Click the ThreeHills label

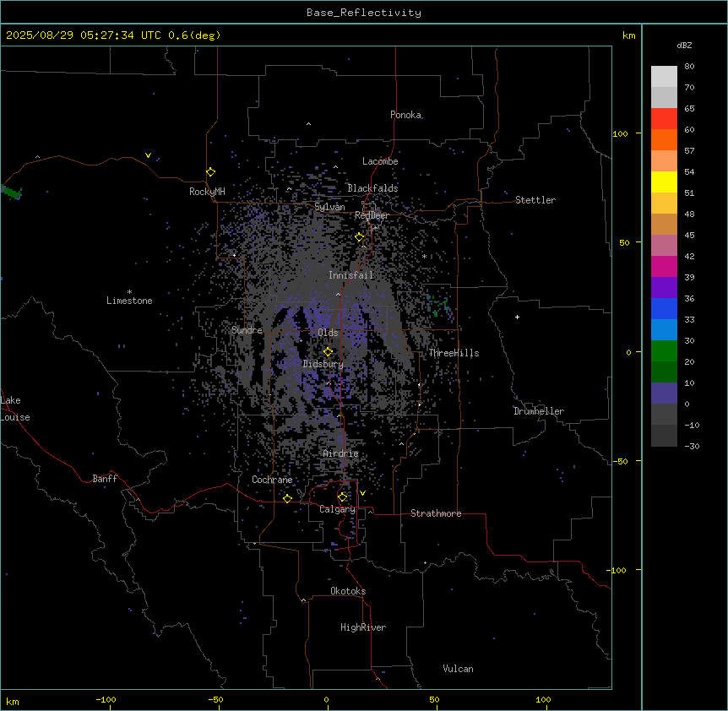(454, 353)
